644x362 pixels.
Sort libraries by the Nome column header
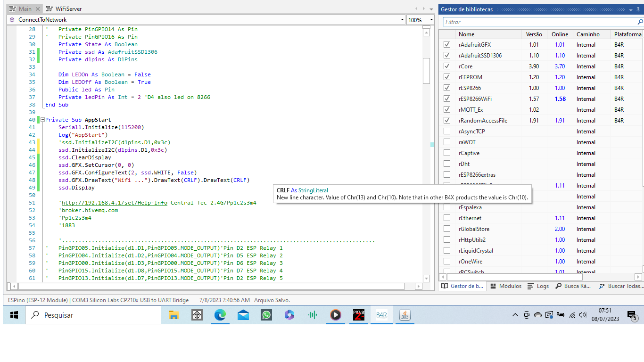point(467,34)
